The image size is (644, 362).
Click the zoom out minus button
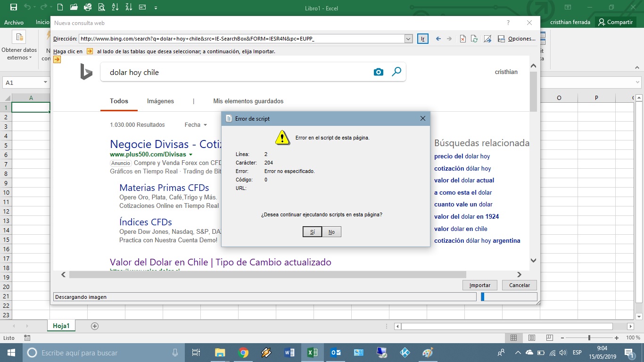coord(561,338)
